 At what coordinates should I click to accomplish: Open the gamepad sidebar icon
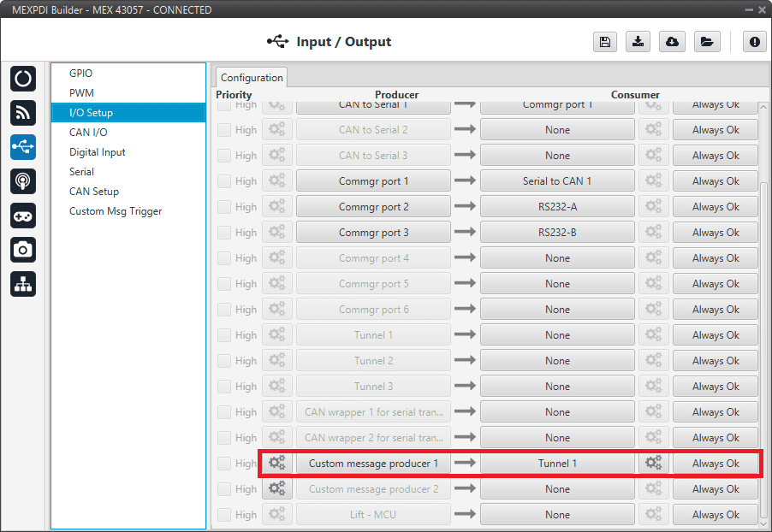22,216
